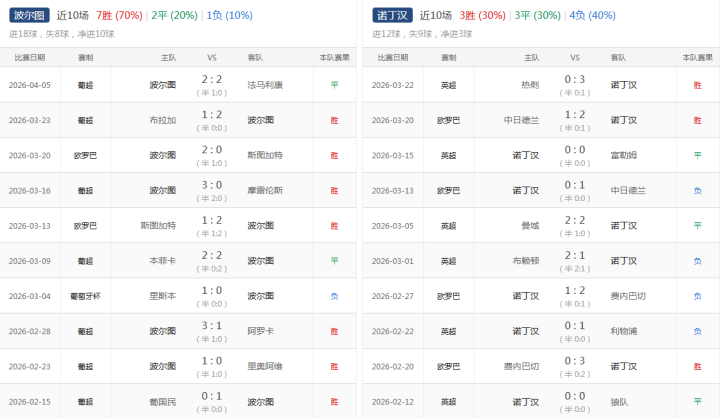Viewport: 720px width, 419px height.
Task: Click date cell 2026-03-16
Action: pos(30,191)
